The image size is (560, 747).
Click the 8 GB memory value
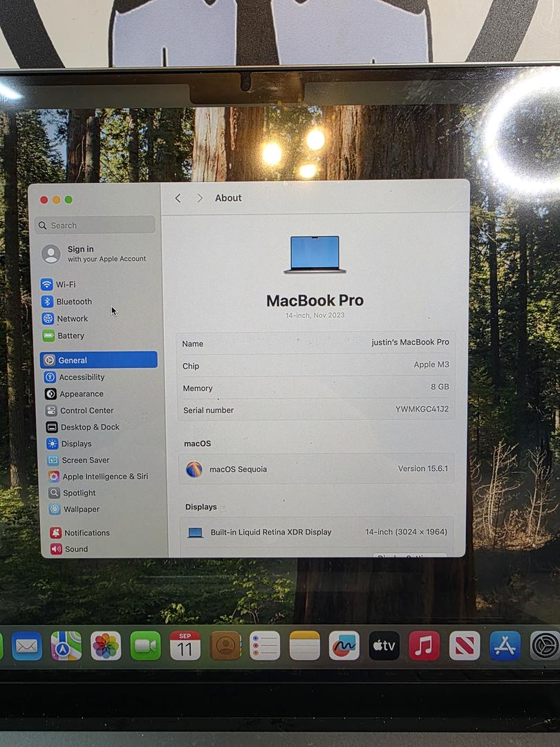pyautogui.click(x=440, y=387)
